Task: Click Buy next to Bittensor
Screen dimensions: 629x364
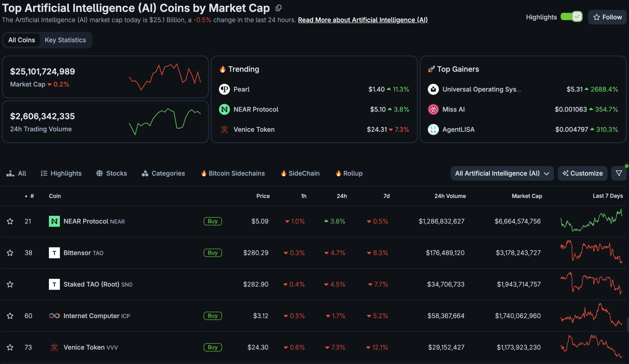Action: tap(213, 253)
